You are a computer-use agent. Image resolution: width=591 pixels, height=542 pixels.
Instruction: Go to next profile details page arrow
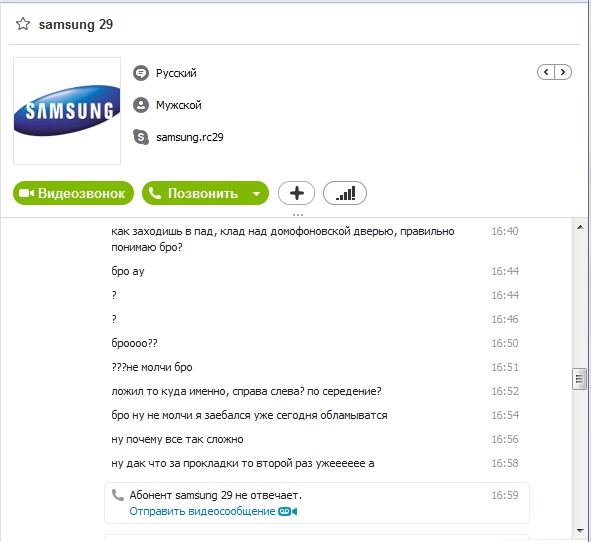[563, 72]
